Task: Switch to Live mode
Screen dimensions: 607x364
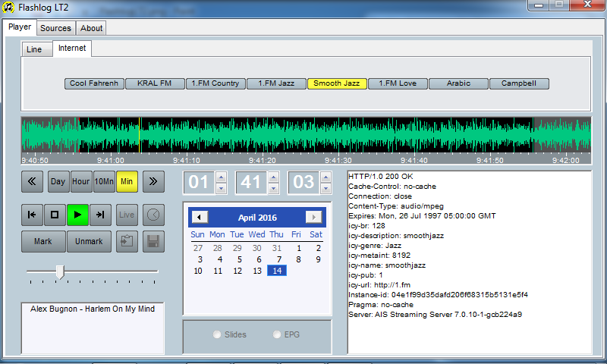Action: coord(127,215)
